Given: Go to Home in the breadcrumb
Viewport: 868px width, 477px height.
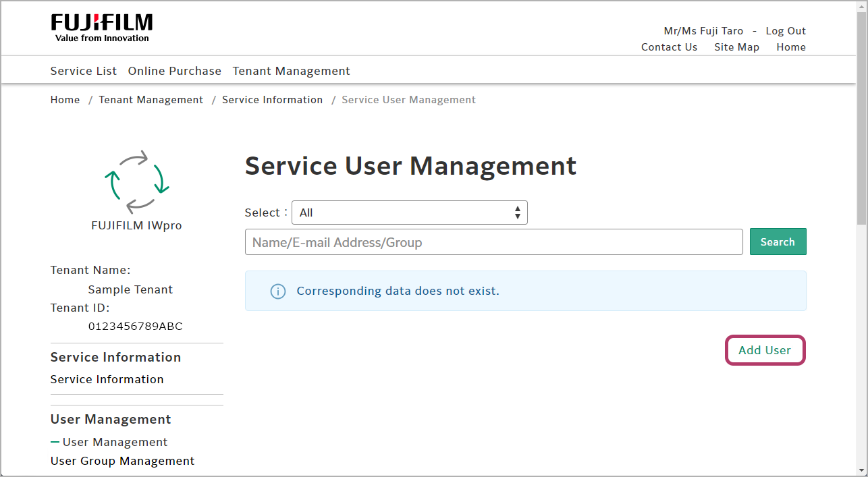Looking at the screenshot, I should [x=65, y=100].
